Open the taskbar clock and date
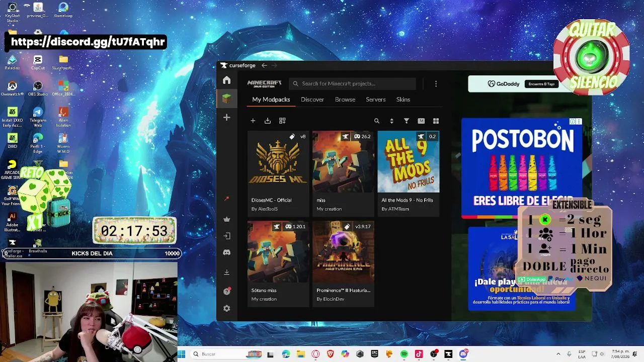Screen dimensions: 644x362 (621, 354)
